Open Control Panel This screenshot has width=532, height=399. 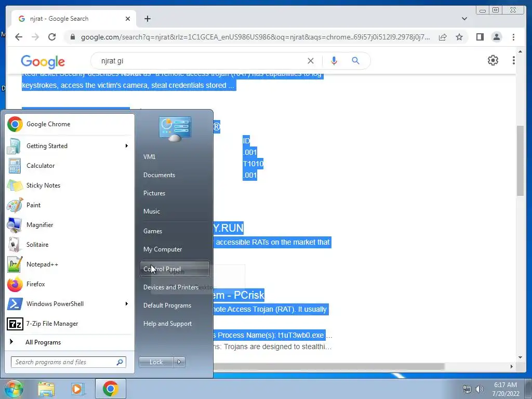175,269
